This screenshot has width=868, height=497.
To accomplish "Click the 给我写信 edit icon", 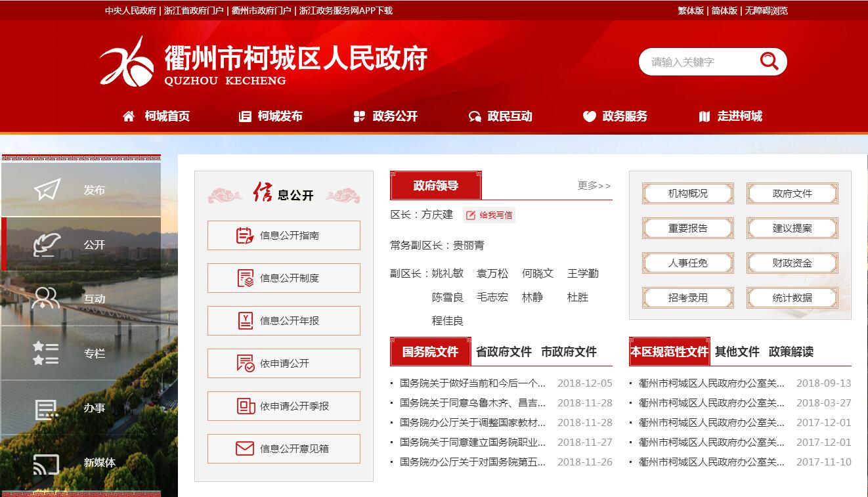I will coord(471,215).
